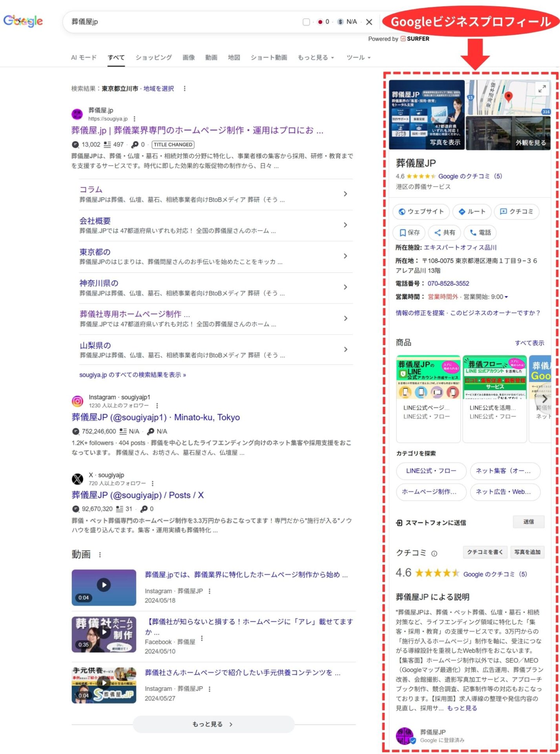The height and width of the screenshot is (754, 560).
Task: Open the 葬儀屋.jp main result title link
Action: [197, 130]
